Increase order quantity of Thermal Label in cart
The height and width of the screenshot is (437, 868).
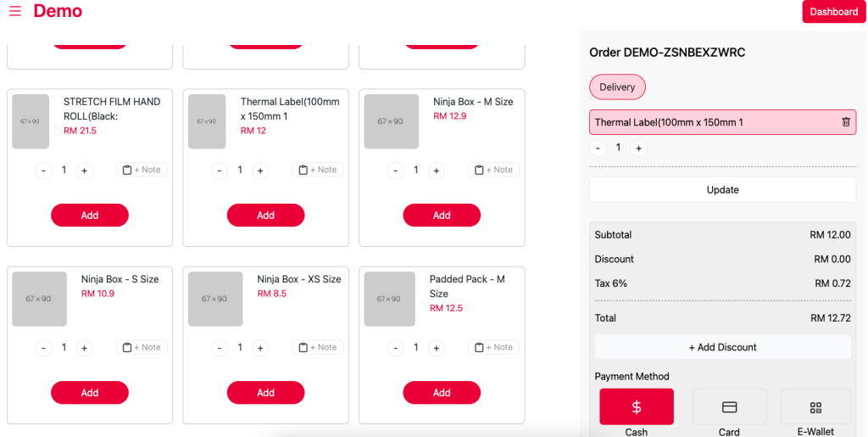click(x=639, y=148)
